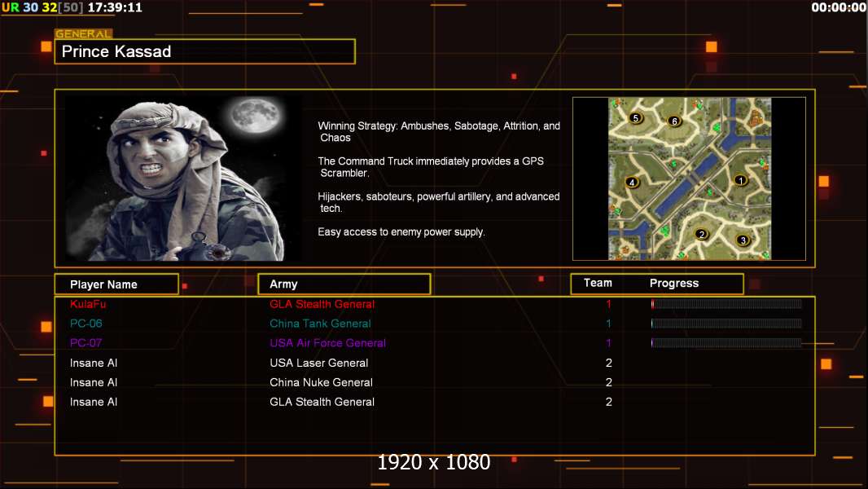The image size is (868, 489).
Task: Click KulaFu's red GLA Stealth General army
Action: click(x=322, y=304)
